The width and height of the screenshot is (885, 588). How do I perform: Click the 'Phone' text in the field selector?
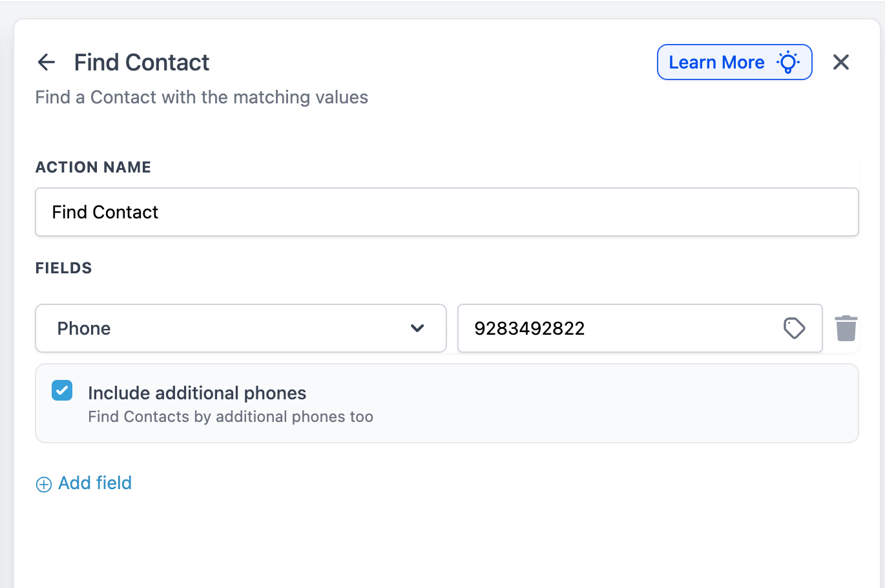coord(84,328)
